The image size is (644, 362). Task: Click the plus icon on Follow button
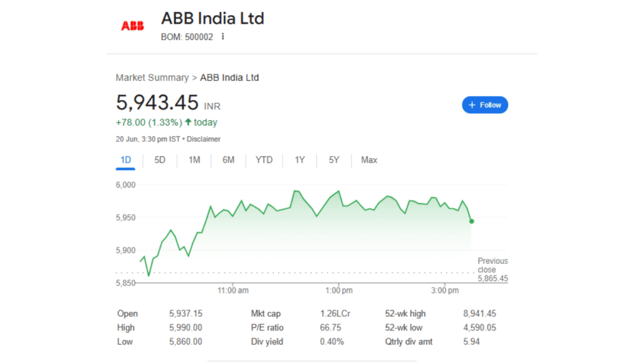coord(472,105)
